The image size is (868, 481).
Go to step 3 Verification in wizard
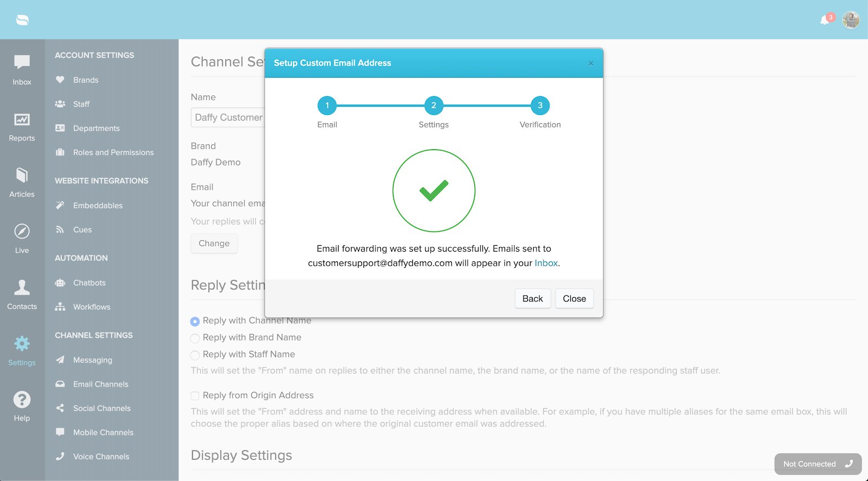click(x=540, y=105)
